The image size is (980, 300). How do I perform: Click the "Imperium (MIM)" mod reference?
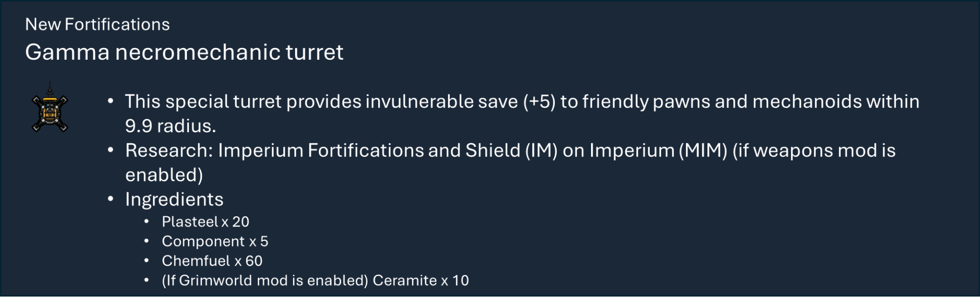[x=658, y=151]
